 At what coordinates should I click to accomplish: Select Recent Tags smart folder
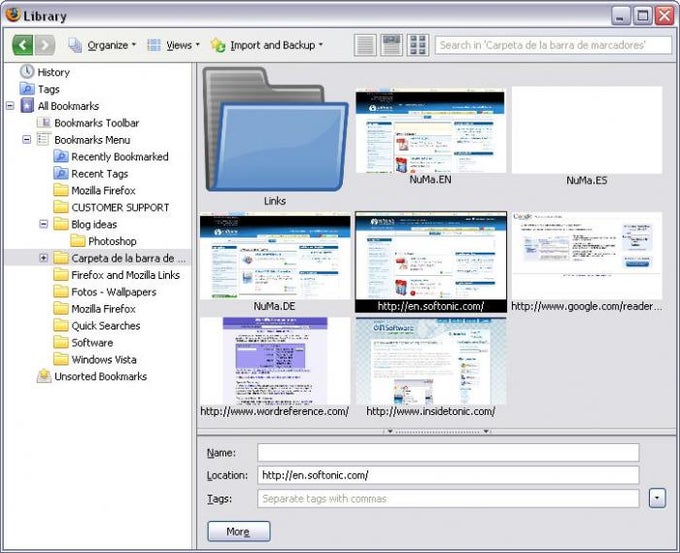(x=99, y=173)
